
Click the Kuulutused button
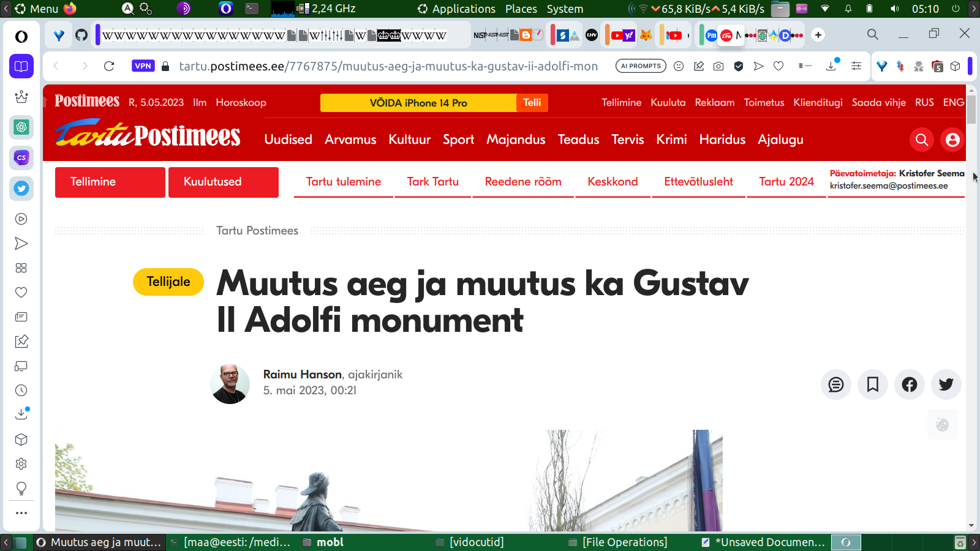tap(224, 182)
